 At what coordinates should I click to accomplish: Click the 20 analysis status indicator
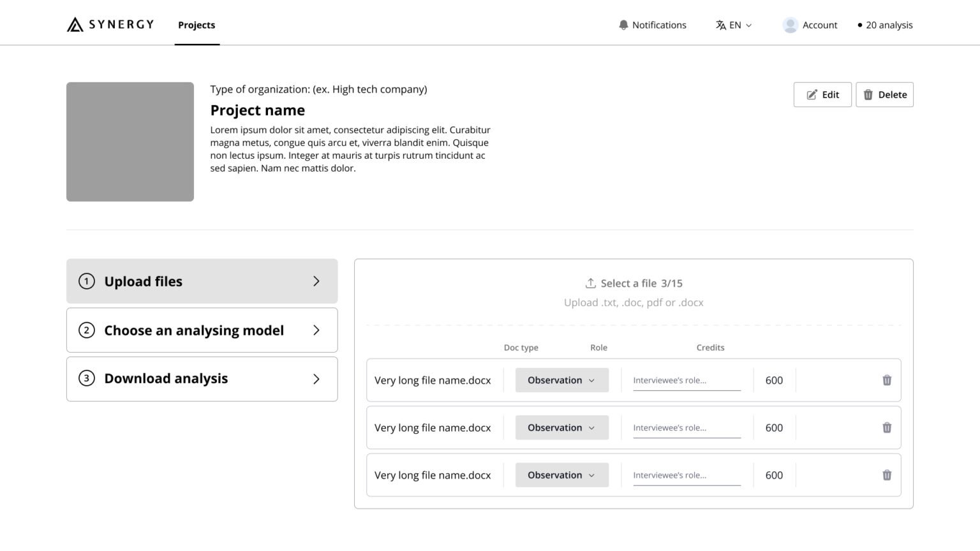coord(885,25)
